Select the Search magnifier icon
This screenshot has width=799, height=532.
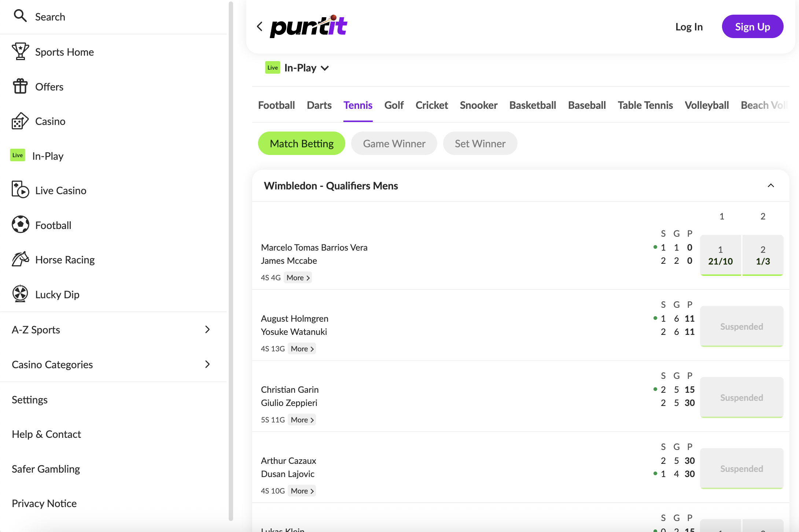coord(21,16)
